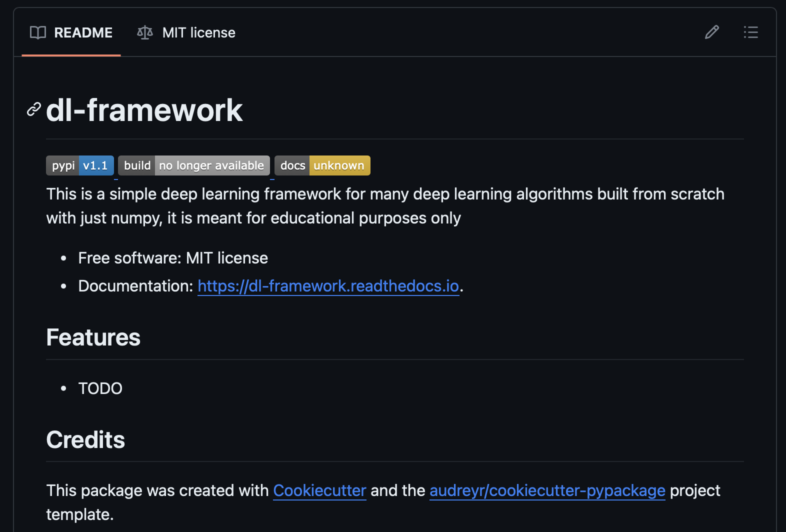The height and width of the screenshot is (532, 786).
Task: Click the pencil edit README icon
Action: 711,32
